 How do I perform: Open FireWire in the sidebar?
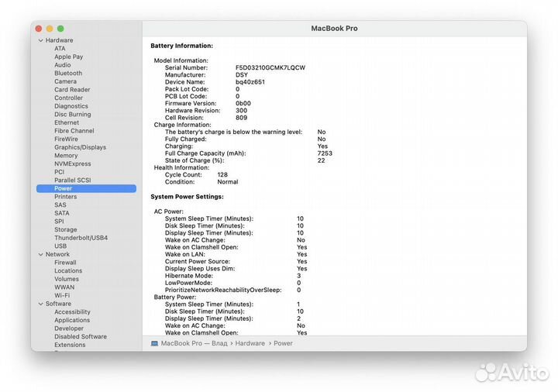coord(66,139)
